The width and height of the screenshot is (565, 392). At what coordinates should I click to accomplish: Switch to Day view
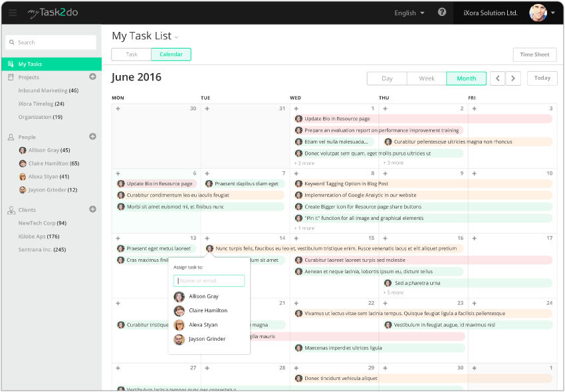(x=387, y=78)
